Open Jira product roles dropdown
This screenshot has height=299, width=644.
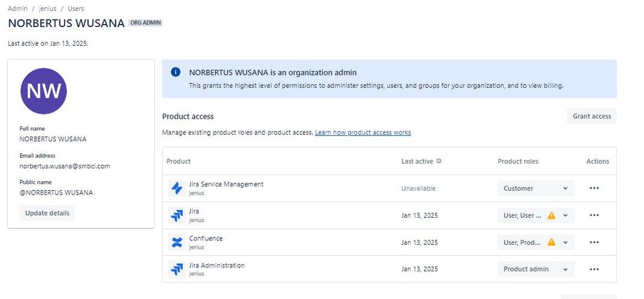pyautogui.click(x=536, y=215)
